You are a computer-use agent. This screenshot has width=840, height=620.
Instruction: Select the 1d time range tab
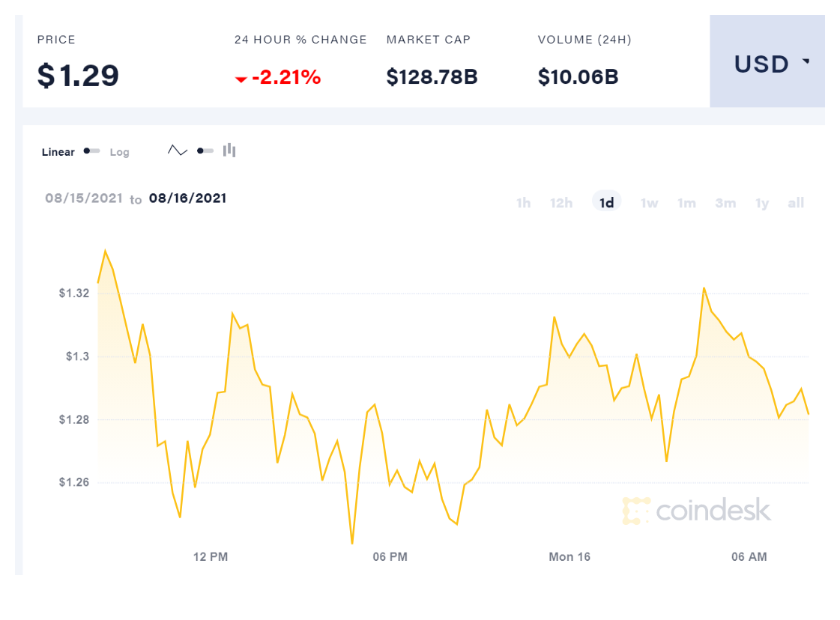pos(606,203)
